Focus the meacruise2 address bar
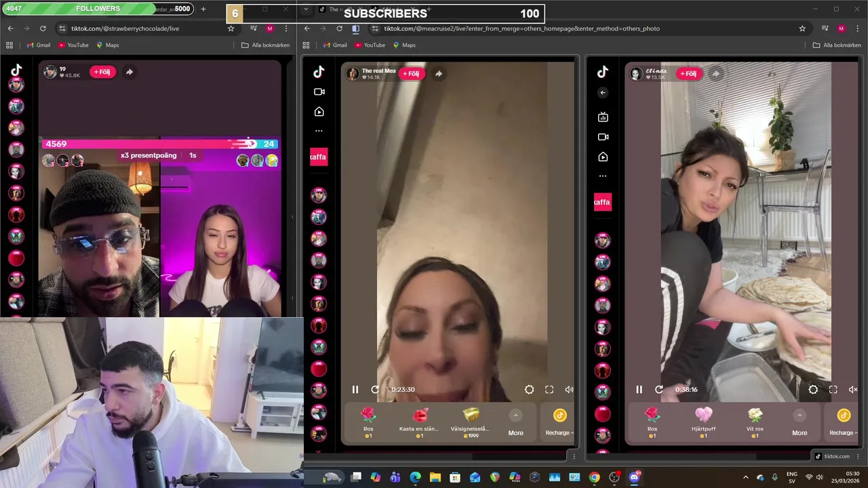 [590, 28]
